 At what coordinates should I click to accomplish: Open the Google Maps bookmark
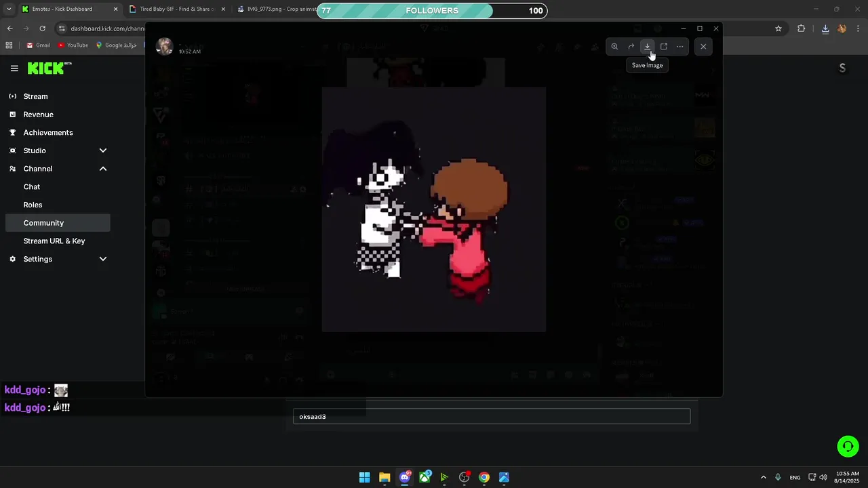pyautogui.click(x=116, y=45)
